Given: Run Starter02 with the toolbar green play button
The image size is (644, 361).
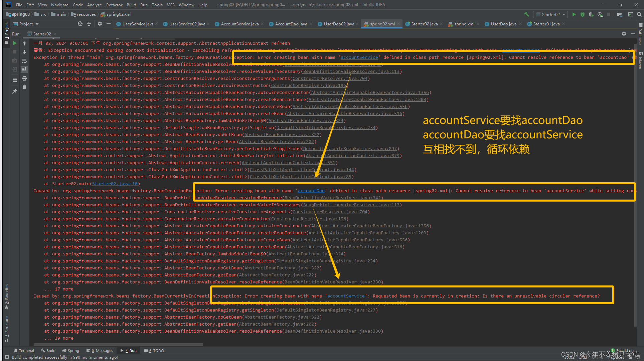Looking at the screenshot, I should pos(574,14).
